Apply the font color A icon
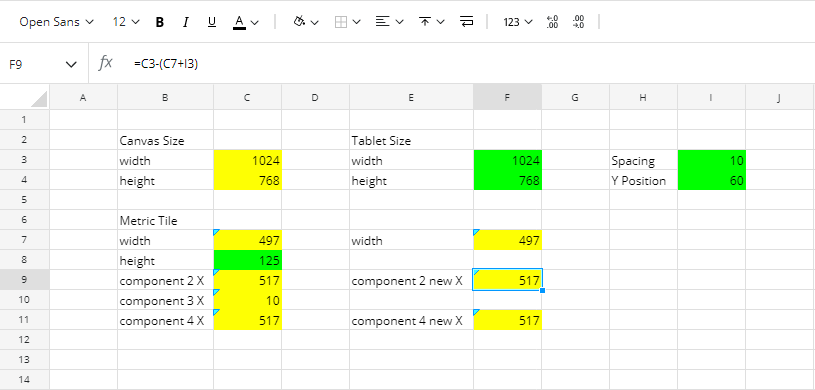This screenshot has width=815, height=390. click(239, 22)
